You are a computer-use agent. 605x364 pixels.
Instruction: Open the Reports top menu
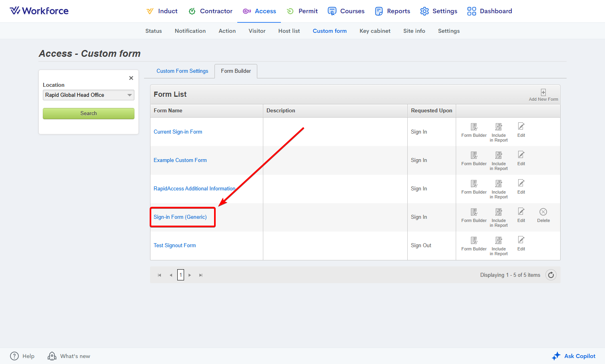[393, 11]
